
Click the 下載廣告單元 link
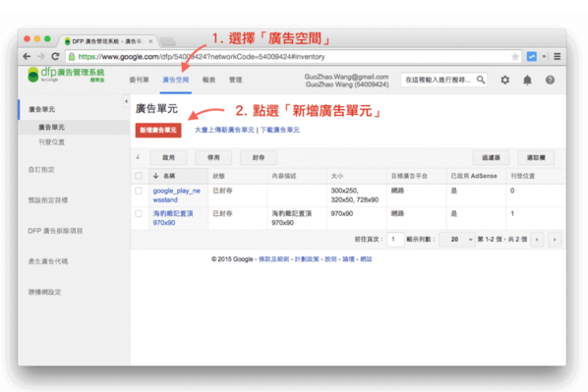[x=280, y=130]
